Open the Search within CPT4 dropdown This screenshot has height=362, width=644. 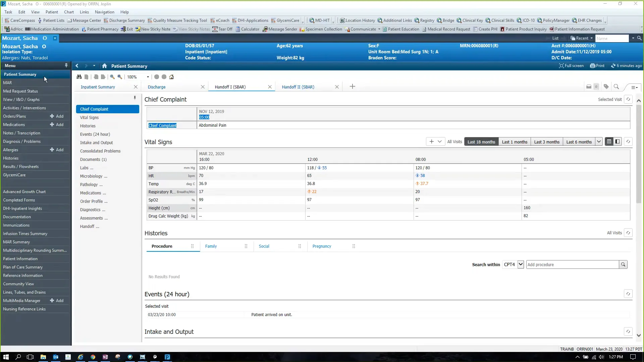point(520,264)
